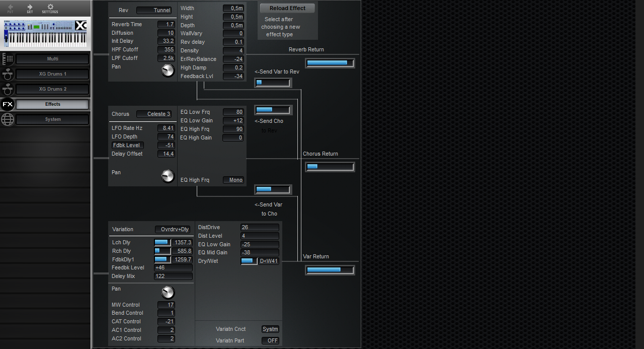The height and width of the screenshot is (349, 644).
Task: Click the Reload Effect button
Action: 287,8
